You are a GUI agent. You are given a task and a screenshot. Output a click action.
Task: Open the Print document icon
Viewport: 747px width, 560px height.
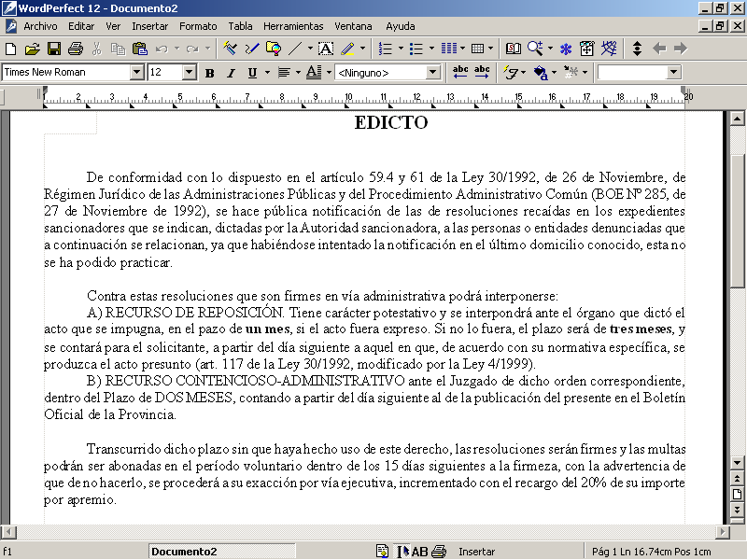pos(77,47)
